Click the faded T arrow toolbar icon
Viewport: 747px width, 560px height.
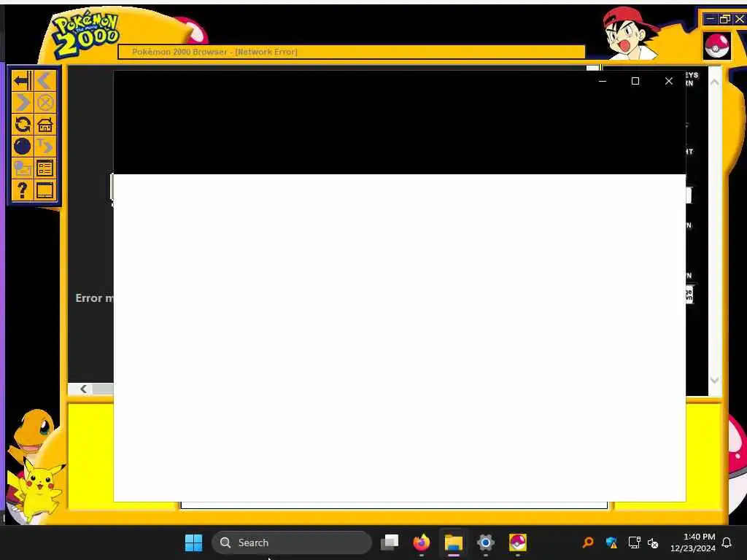click(44, 146)
